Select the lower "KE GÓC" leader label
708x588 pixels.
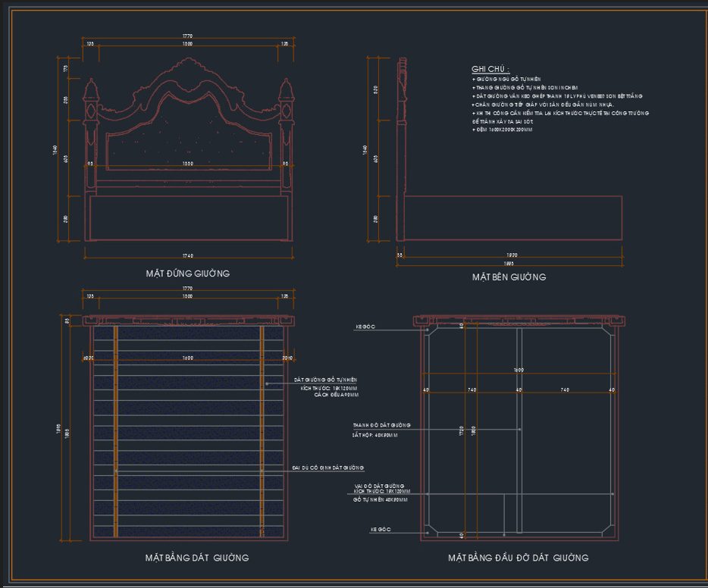381,530
